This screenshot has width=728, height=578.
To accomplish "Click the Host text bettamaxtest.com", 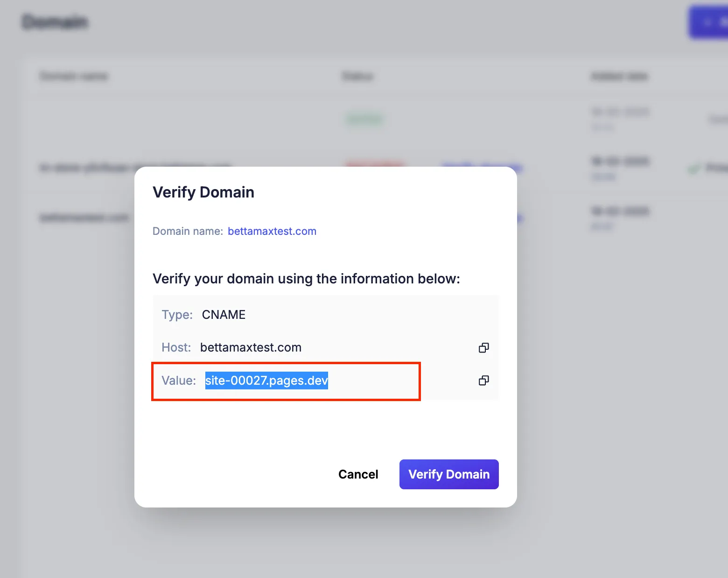I will point(251,347).
